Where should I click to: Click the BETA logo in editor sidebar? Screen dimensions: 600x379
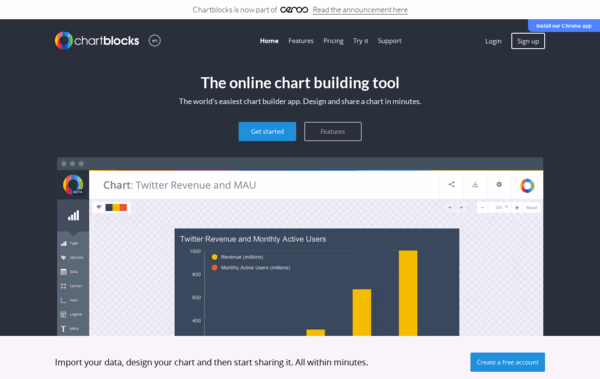click(73, 185)
